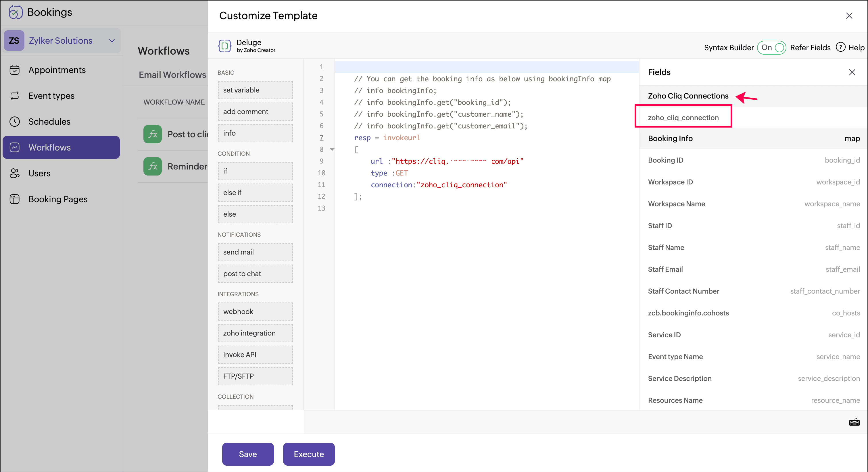Click the Appointments calendar icon
This screenshot has width=868, height=472.
coord(14,70)
